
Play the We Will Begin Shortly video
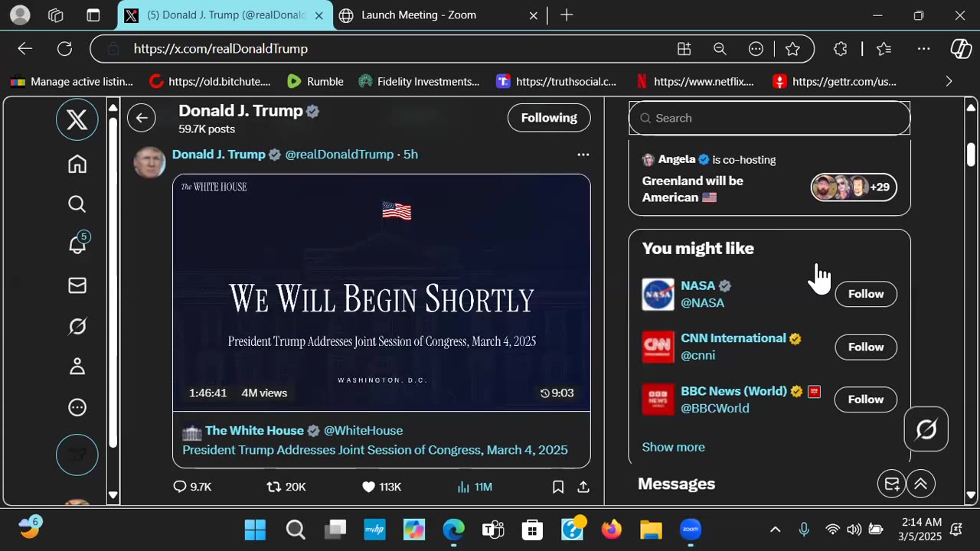click(381, 293)
